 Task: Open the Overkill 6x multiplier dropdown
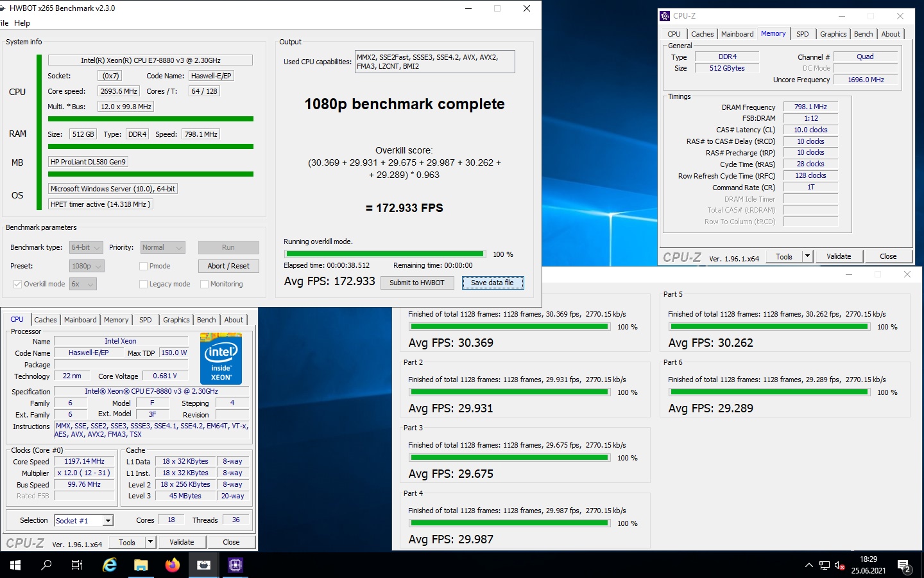click(83, 284)
